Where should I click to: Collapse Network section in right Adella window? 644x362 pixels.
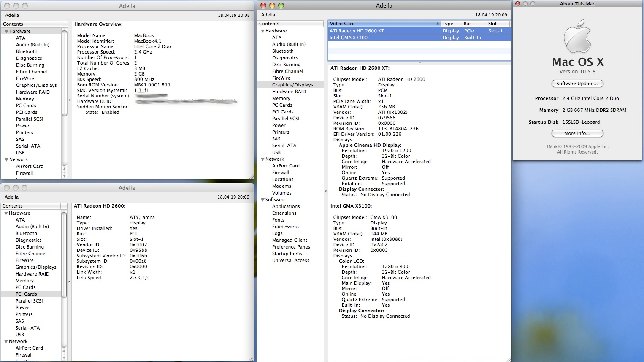tap(263, 159)
